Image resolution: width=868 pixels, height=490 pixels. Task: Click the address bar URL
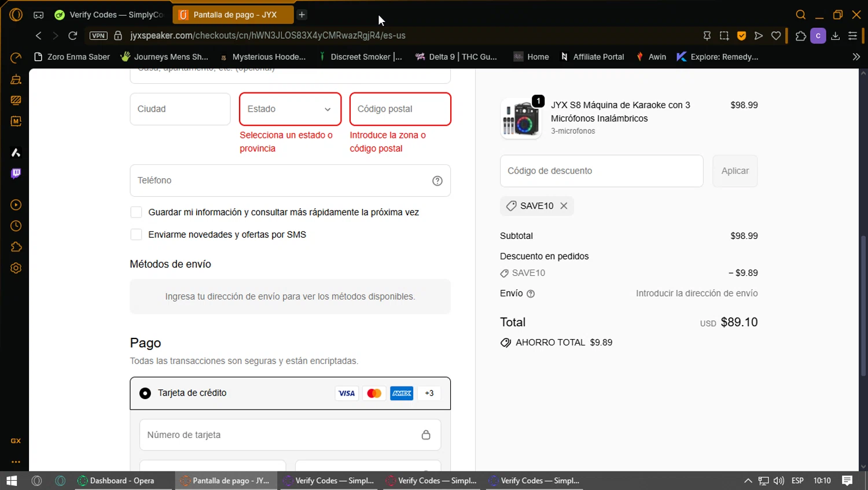pos(268,36)
